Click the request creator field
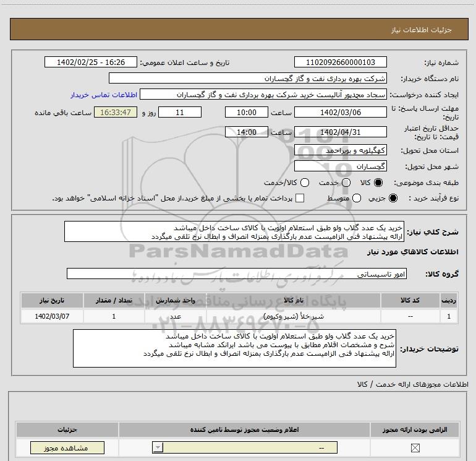This screenshot has width=476, height=461. pyautogui.click(x=263, y=94)
